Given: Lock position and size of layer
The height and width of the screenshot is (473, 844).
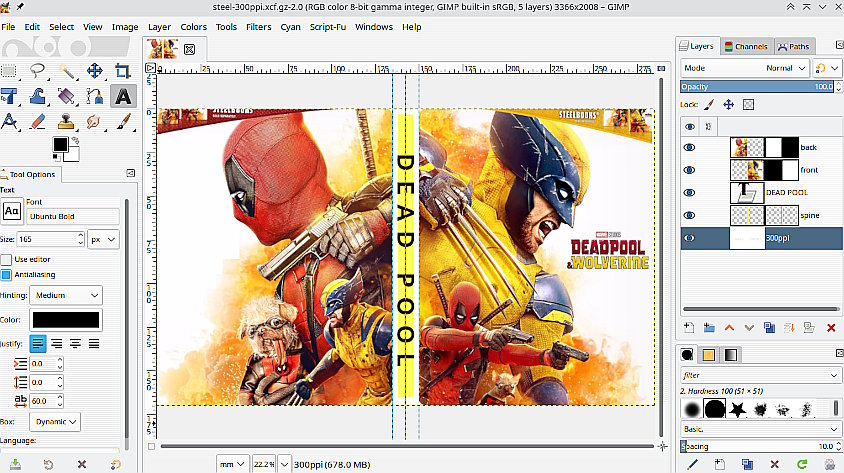Looking at the screenshot, I should 729,104.
